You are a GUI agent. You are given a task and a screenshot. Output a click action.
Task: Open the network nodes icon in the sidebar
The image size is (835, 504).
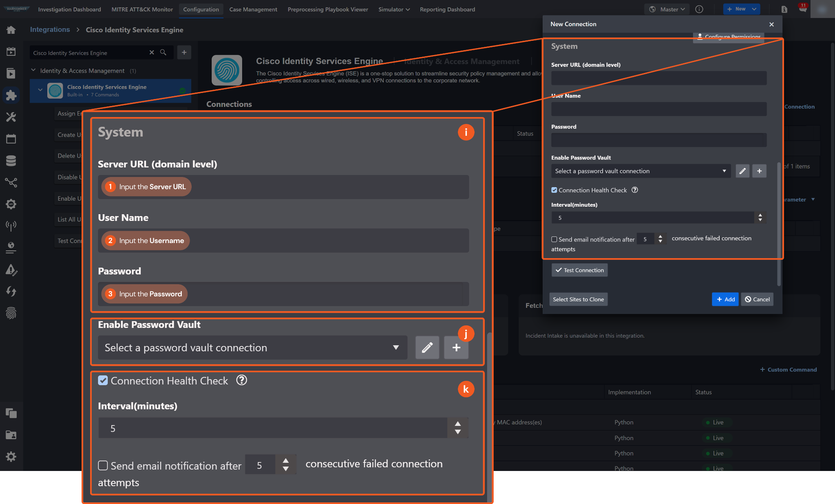point(11,182)
